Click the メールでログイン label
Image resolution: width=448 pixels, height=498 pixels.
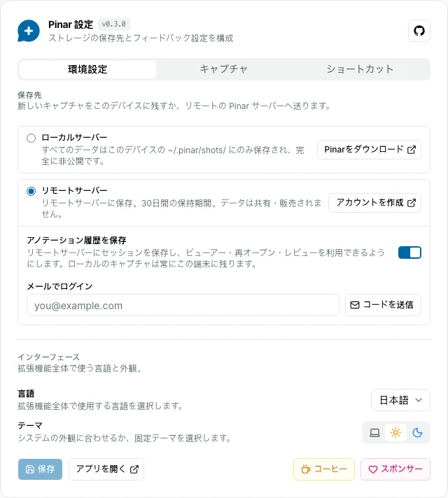pos(59,286)
